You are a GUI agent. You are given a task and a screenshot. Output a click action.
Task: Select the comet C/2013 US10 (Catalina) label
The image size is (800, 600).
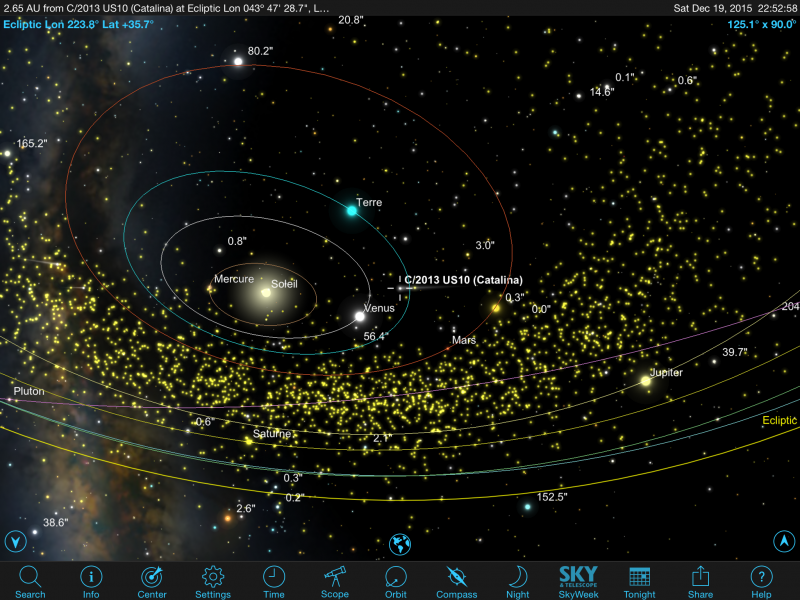click(463, 280)
